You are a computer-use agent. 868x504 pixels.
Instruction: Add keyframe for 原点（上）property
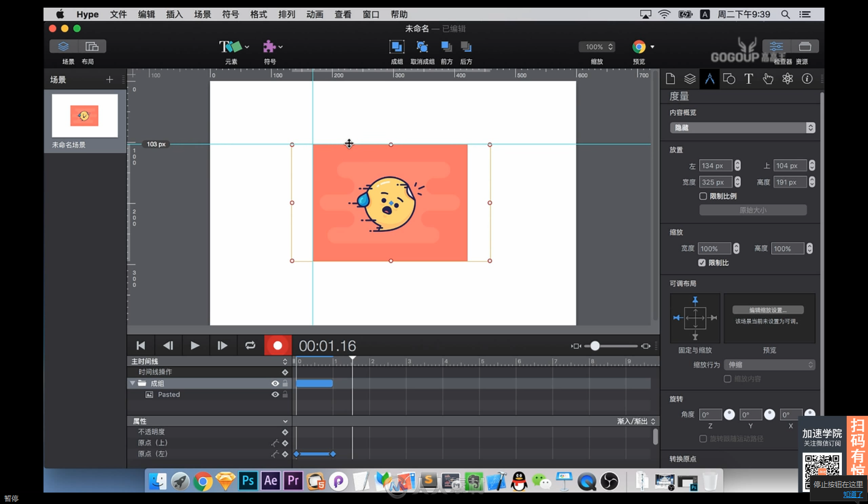tap(285, 443)
